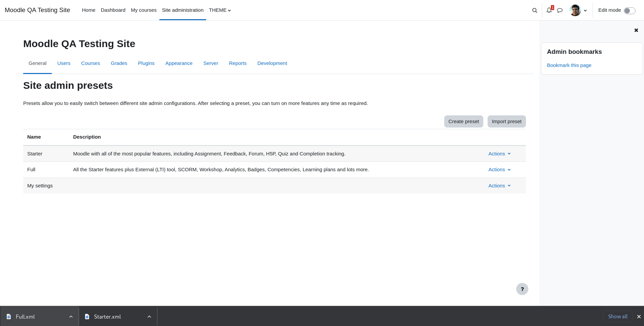This screenshot has height=326, width=644.
Task: Click the Full.xml download file icon
Action: click(9, 317)
